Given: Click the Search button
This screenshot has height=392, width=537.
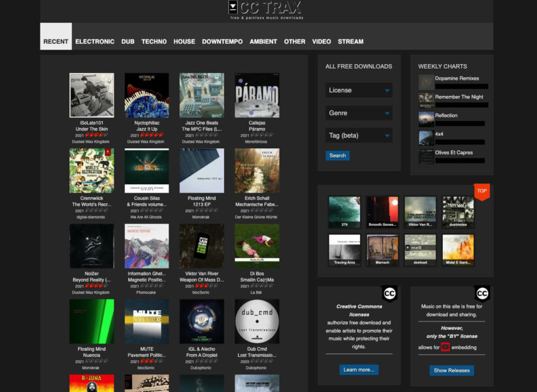Looking at the screenshot, I should pos(337,155).
